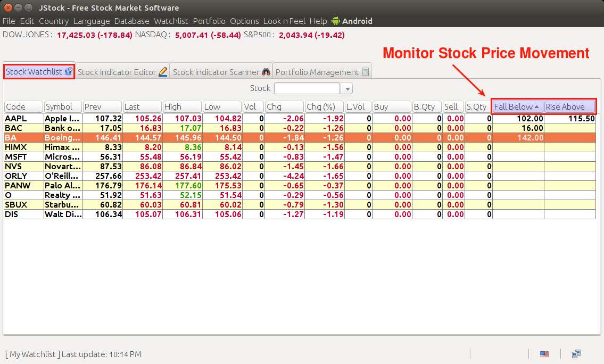The height and width of the screenshot is (364, 604).
Task: Select the DIS row code cell
Action: pos(24,214)
